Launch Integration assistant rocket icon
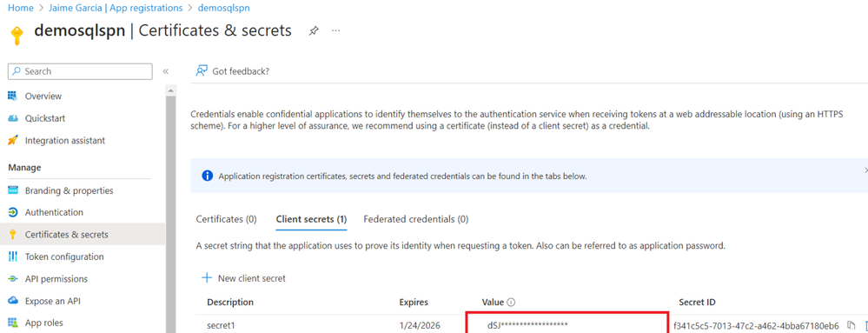 tap(13, 141)
